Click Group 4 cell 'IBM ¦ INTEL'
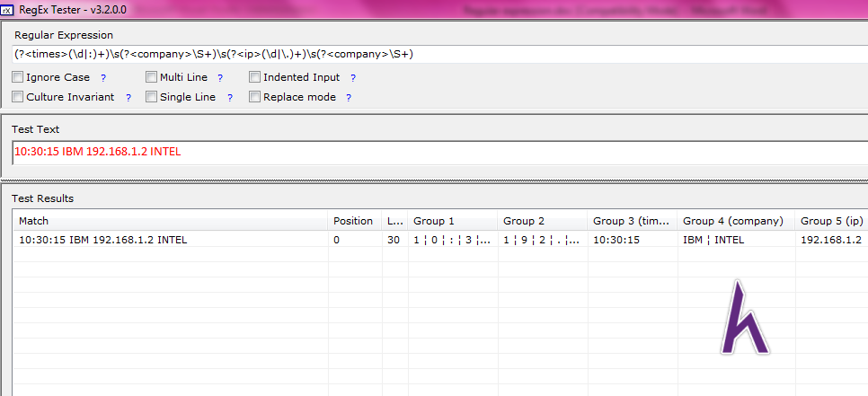Screen dimensions: 868x396 713,240
